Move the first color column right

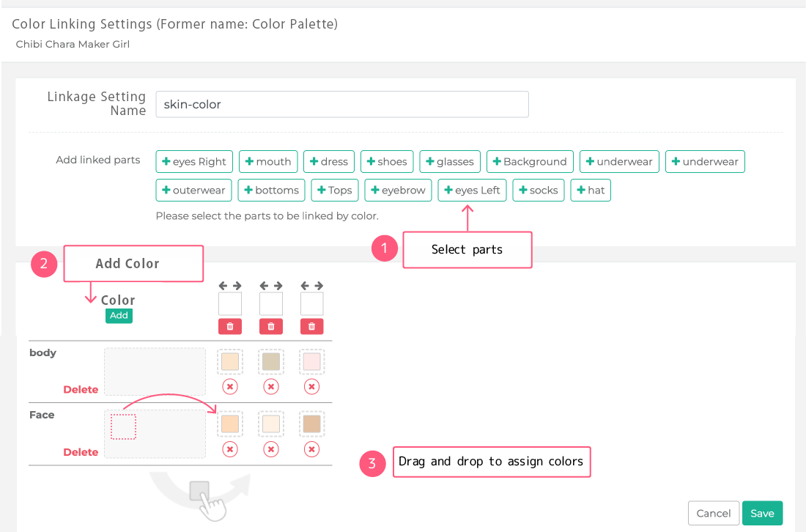pos(237,285)
